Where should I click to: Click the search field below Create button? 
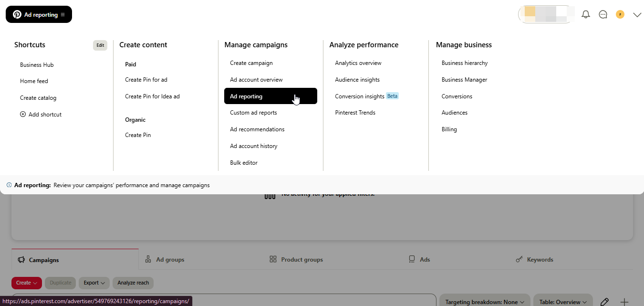[223, 300]
